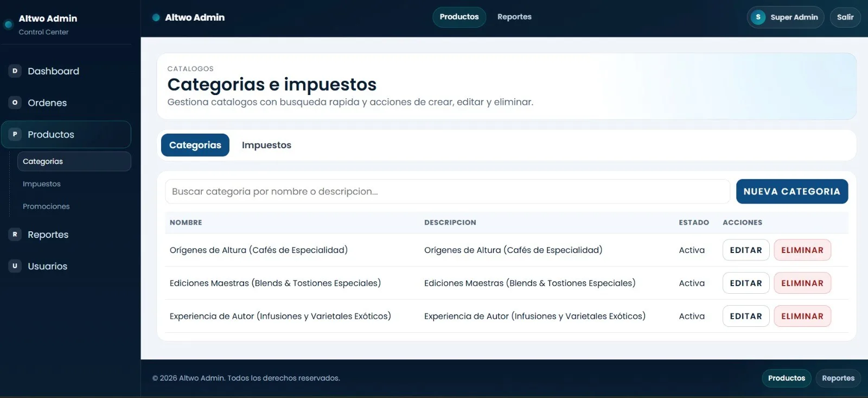
Task: Select Productos in the sidebar
Action: coord(66,134)
